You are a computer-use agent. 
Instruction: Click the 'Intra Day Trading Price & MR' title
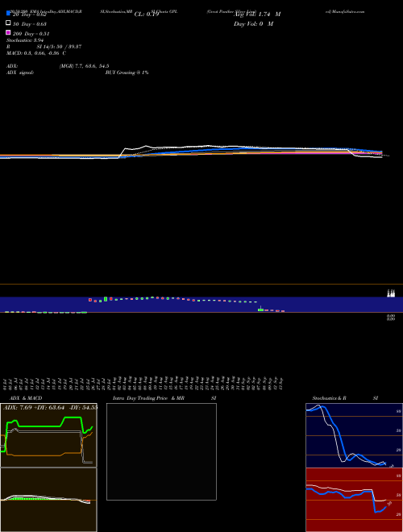148,398
